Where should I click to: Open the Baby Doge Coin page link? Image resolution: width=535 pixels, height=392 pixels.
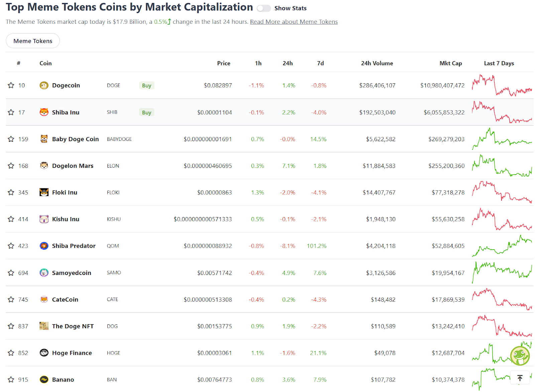tap(75, 139)
